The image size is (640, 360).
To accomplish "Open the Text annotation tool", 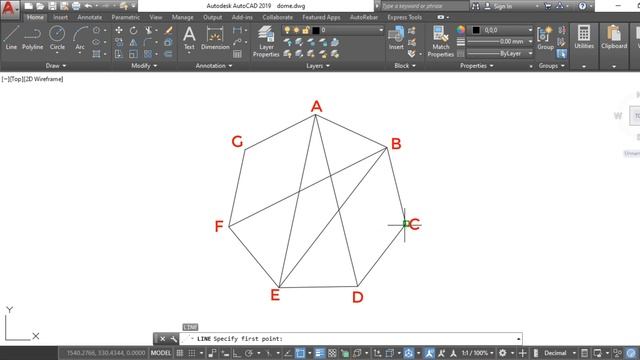I will tap(189, 38).
